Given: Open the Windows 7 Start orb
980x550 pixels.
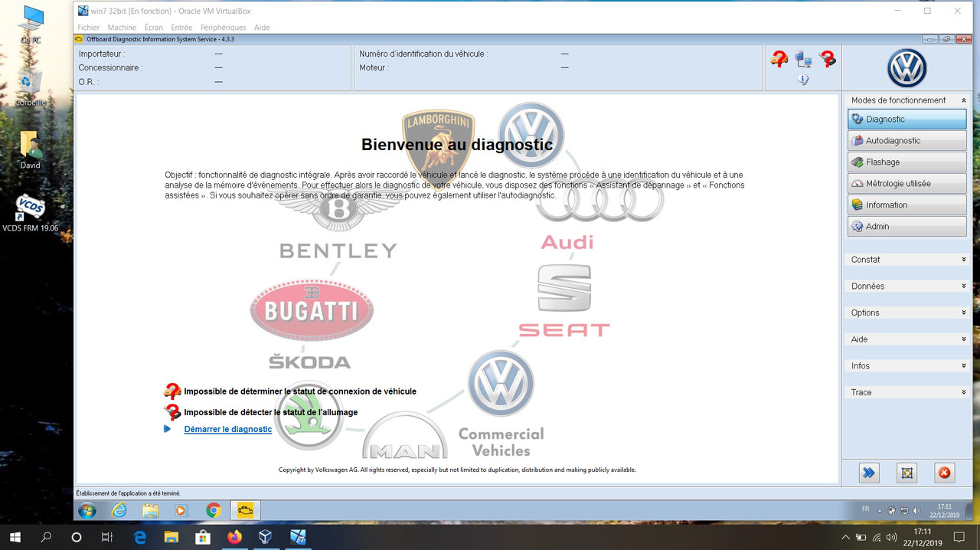Looking at the screenshot, I should [x=87, y=510].
